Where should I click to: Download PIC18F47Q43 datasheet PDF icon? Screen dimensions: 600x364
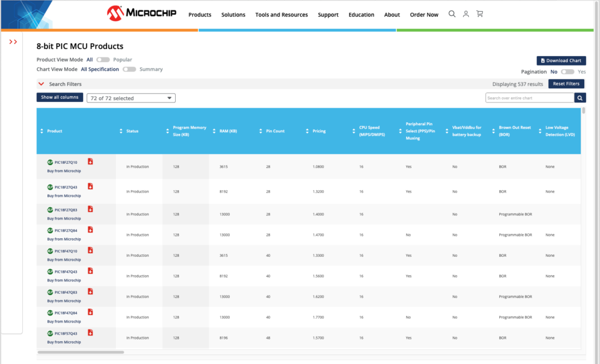point(90,271)
